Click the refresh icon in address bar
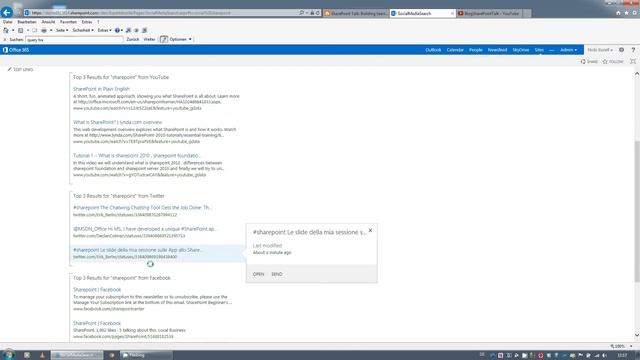This screenshot has height=360, width=640. [318, 13]
